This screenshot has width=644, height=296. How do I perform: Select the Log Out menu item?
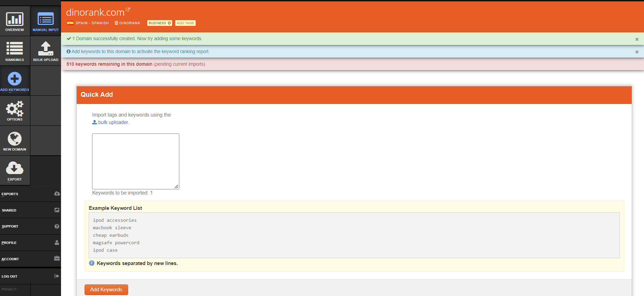click(x=30, y=276)
